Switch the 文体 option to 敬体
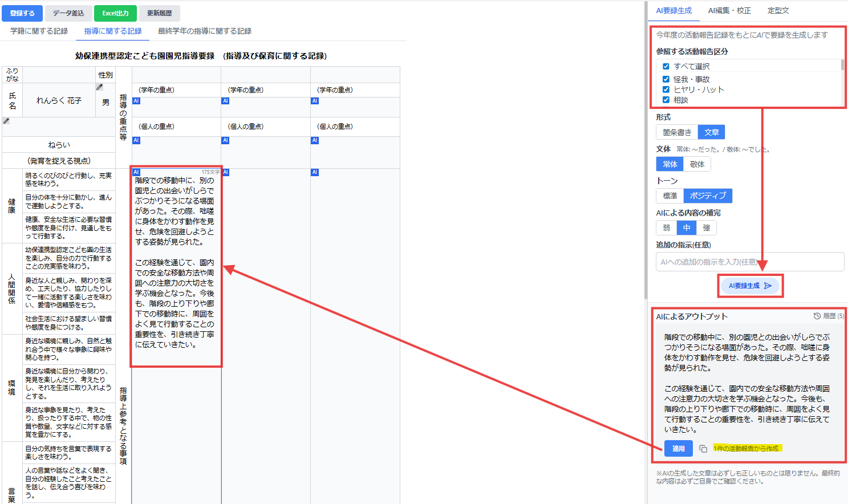The image size is (848, 504). point(698,164)
